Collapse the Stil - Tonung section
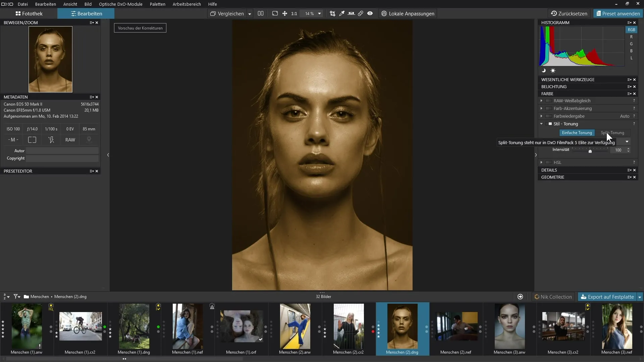644x362 pixels. (541, 124)
